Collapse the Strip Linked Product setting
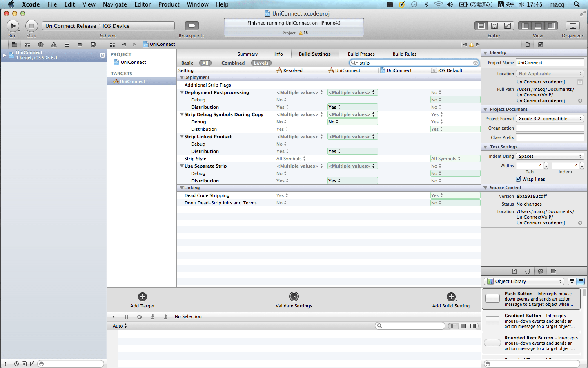Screen dimensions: 588x368 point(182,137)
